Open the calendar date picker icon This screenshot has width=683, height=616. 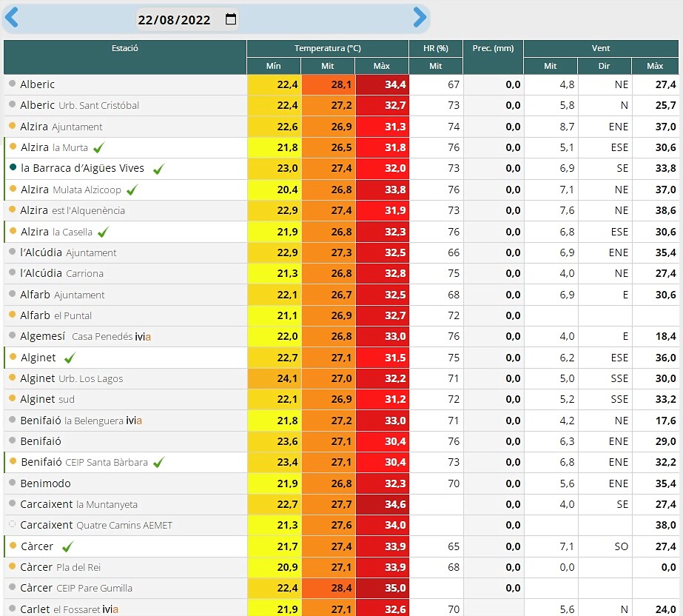[231, 19]
